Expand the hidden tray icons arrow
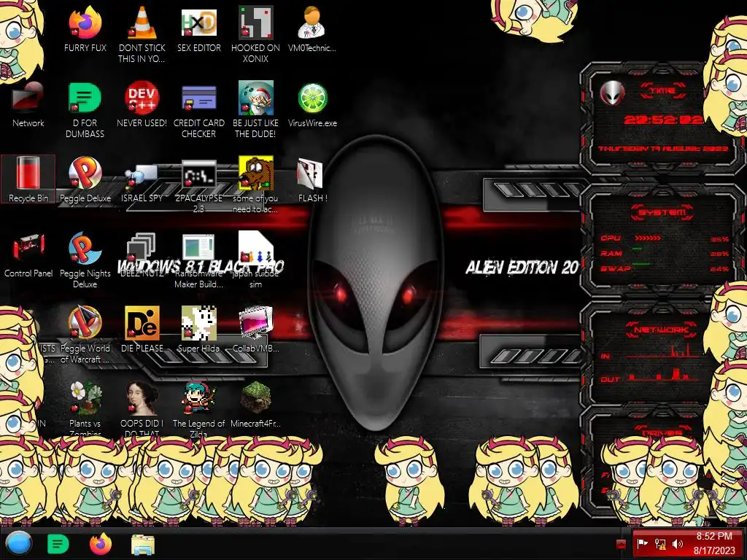Screen dimensions: 747x560 pyautogui.click(x=621, y=544)
